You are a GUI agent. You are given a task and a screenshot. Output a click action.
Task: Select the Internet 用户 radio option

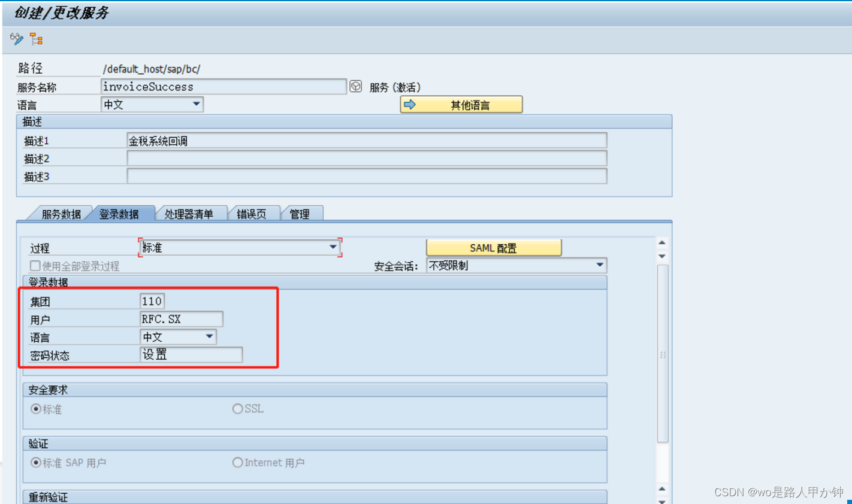tap(237, 462)
